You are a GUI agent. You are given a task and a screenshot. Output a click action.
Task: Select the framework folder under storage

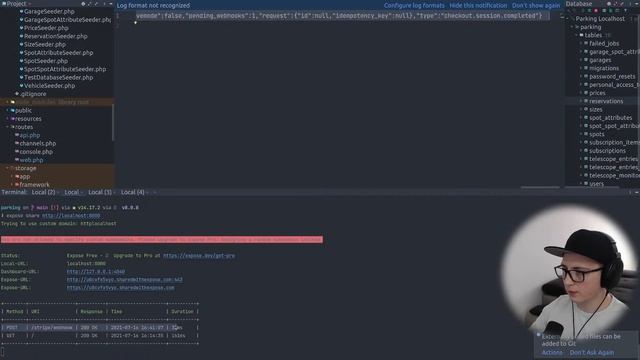pyautogui.click(x=34, y=184)
